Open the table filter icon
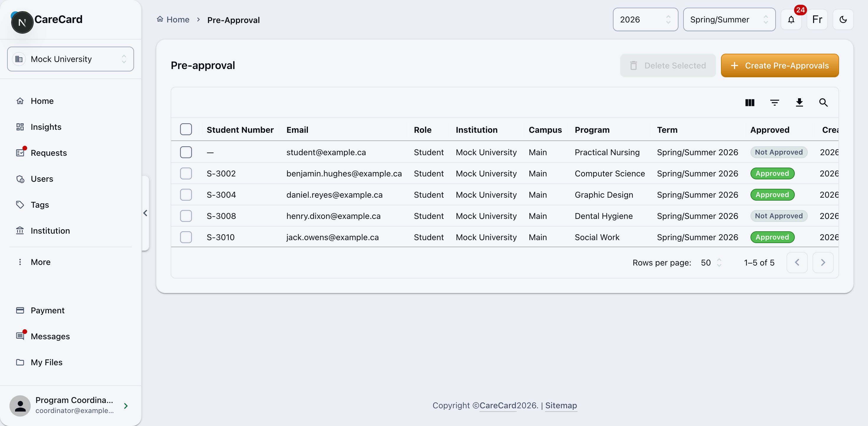The height and width of the screenshot is (426, 868). click(x=774, y=102)
